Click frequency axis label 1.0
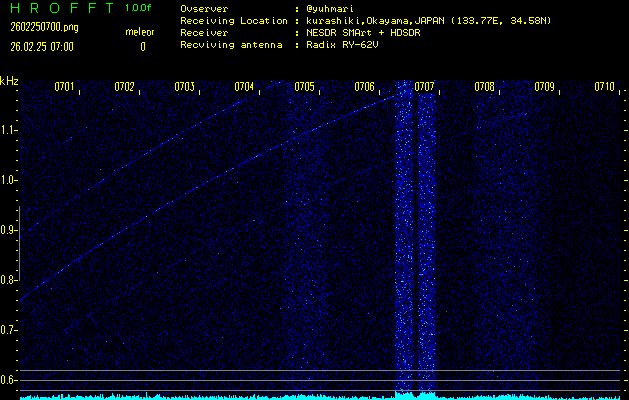Screen dimensions: 629x400 point(8,181)
